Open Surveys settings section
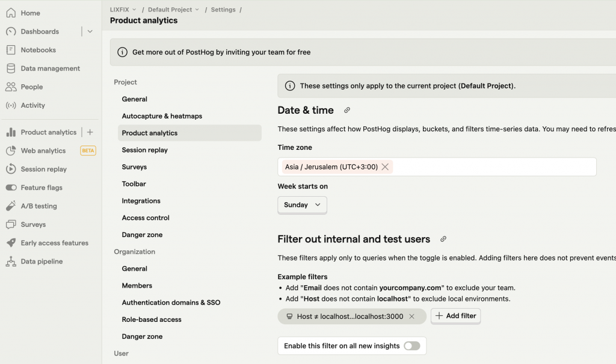The image size is (616, 364). (x=189, y=167)
